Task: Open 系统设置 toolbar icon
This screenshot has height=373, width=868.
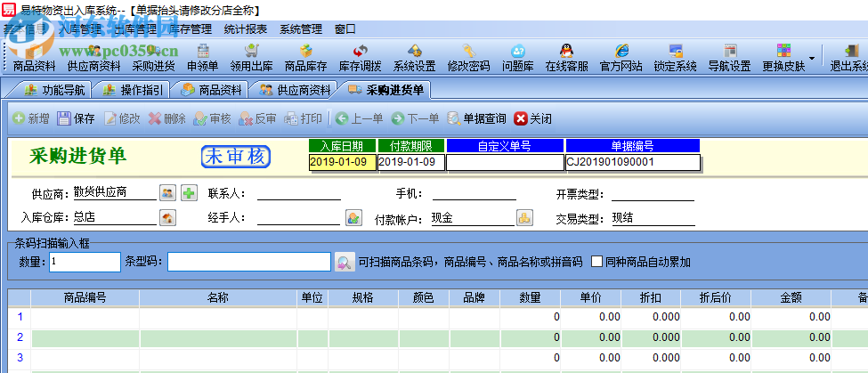Action: [414, 58]
